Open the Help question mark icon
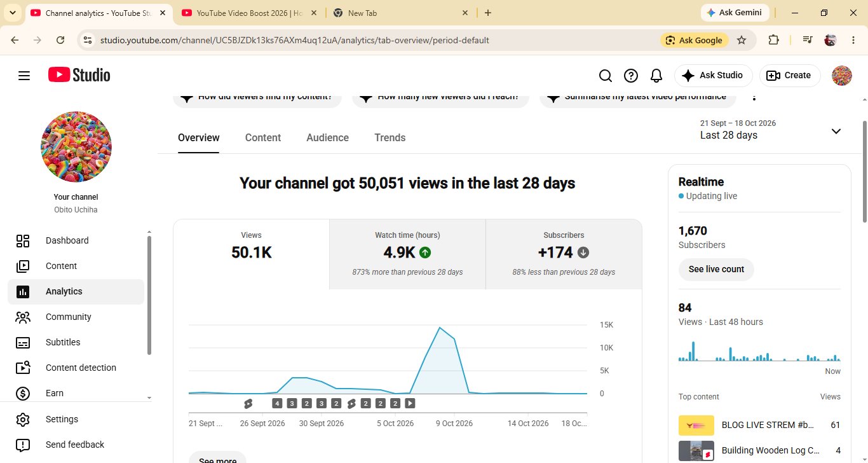This screenshot has height=463, width=868. pos(631,76)
